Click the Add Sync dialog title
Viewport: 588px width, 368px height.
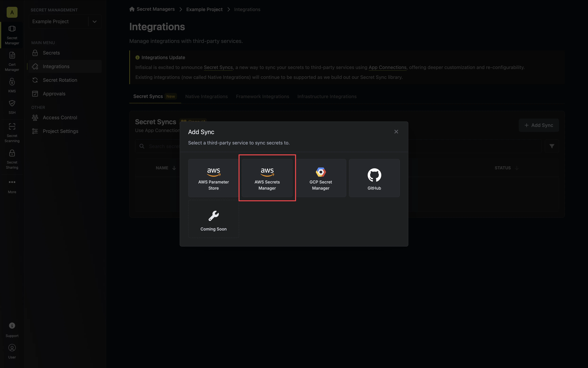pos(201,132)
